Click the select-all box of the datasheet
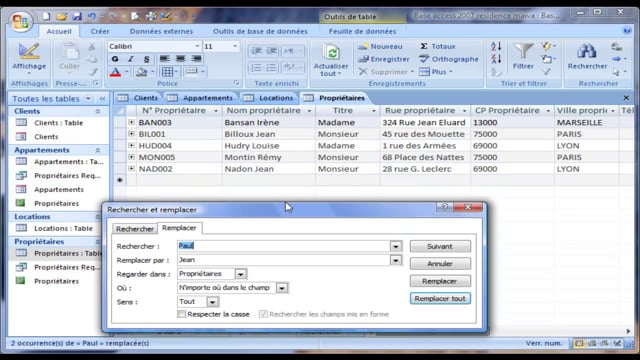Image resolution: width=640 pixels, height=360 pixels. 120,111
